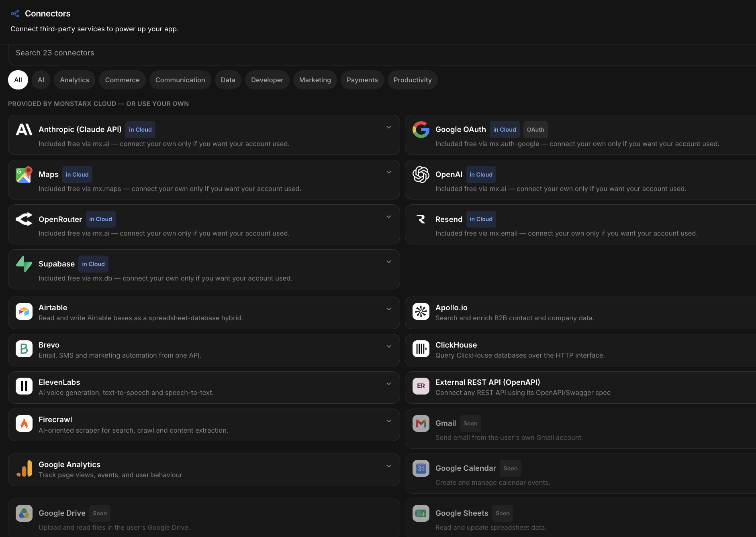This screenshot has width=756, height=537.
Task: Expand the OpenRouter connector chevron
Action: (389, 217)
